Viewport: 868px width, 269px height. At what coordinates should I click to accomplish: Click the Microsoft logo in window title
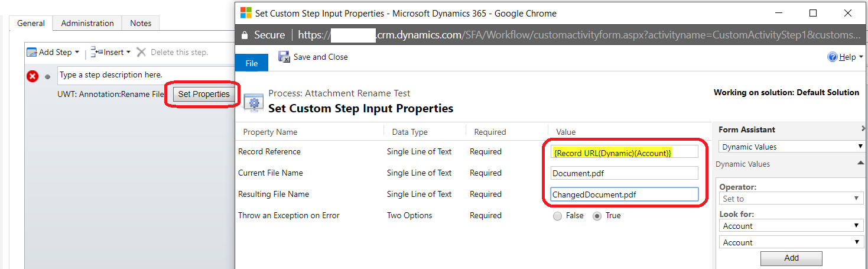[x=245, y=12]
